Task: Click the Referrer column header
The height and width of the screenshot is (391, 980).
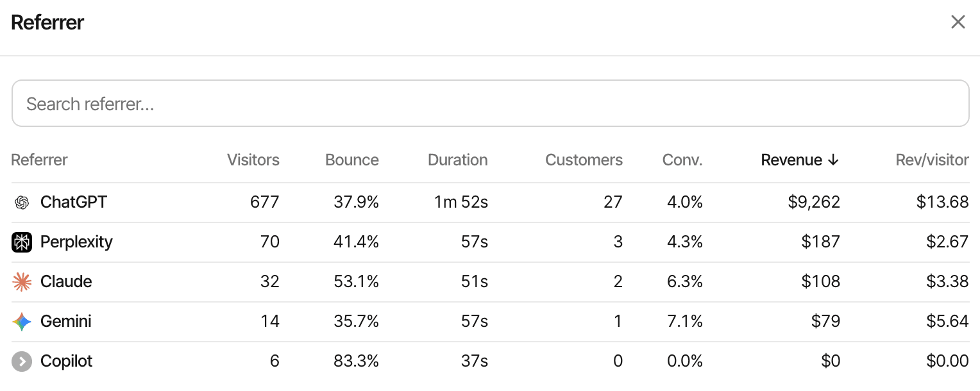Action: (39, 160)
